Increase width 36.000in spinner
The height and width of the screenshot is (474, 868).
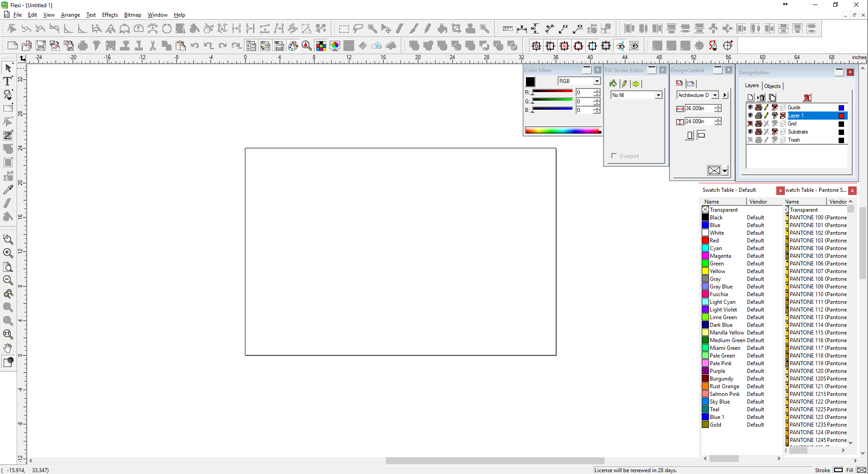tap(718, 107)
